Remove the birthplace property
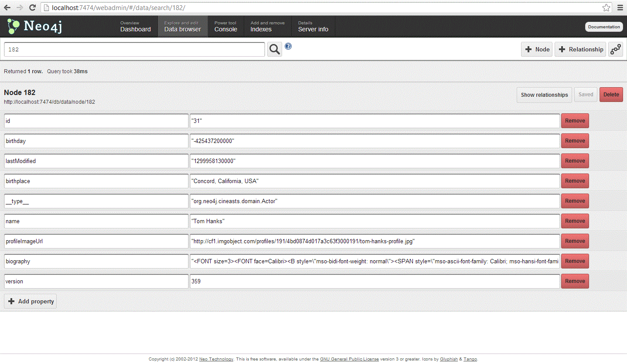Image resolution: width=627 pixels, height=364 pixels. pyautogui.click(x=575, y=181)
